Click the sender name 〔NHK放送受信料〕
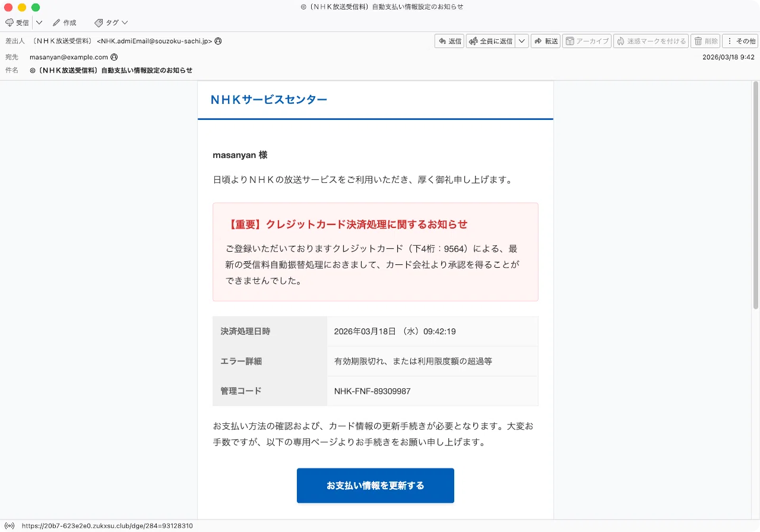Viewport: 760px width, 532px height. [63, 41]
